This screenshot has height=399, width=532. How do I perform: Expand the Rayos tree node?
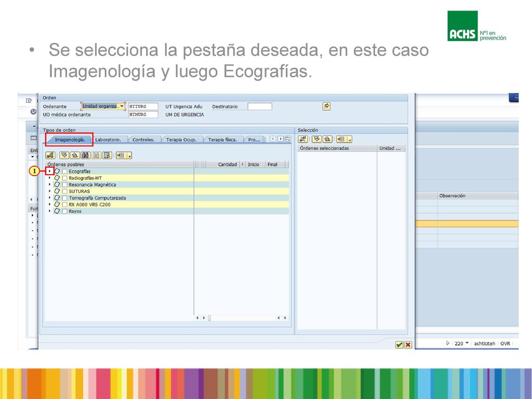(x=50, y=211)
